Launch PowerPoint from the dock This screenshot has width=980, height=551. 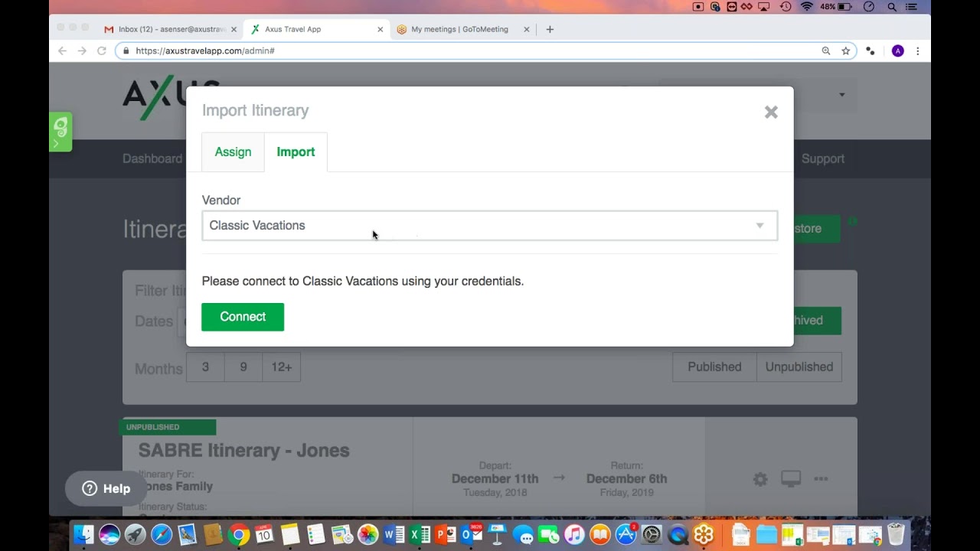pos(446,534)
